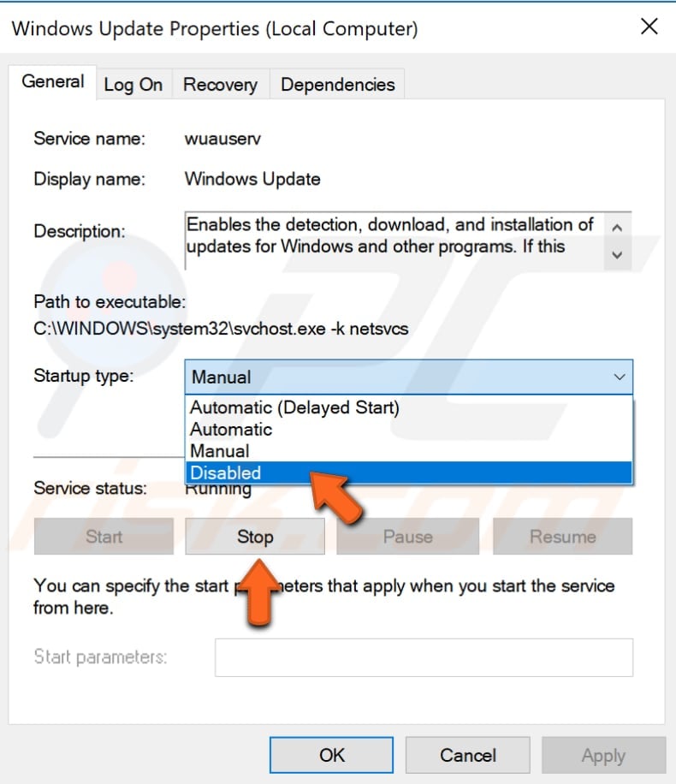Close the Windows Update Properties dialog
Viewport: 676px width, 784px height.
tap(649, 27)
